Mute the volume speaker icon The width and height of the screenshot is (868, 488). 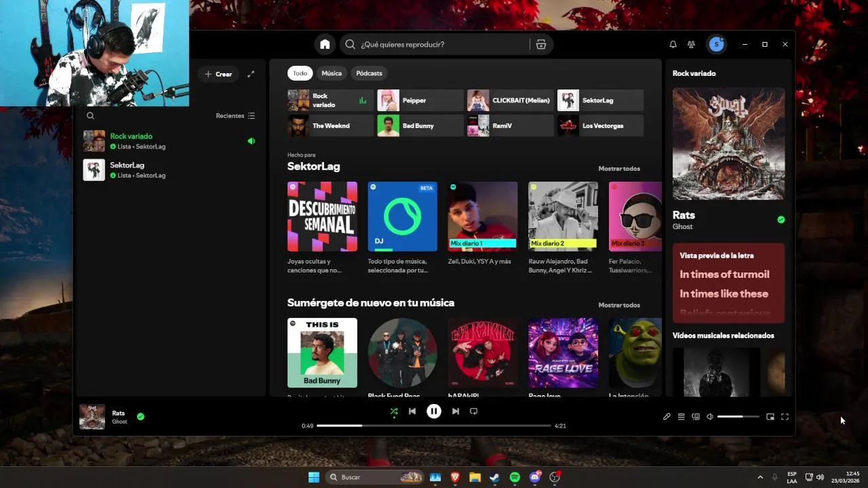(x=710, y=417)
